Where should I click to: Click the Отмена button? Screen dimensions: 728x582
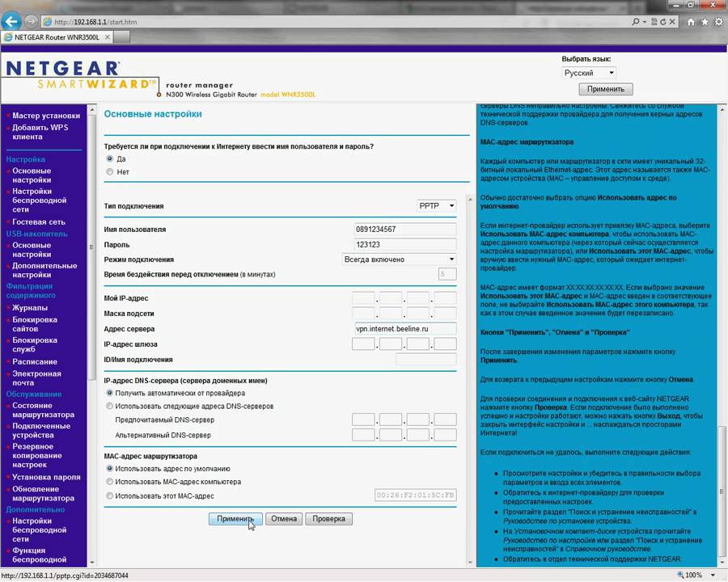tap(284, 519)
